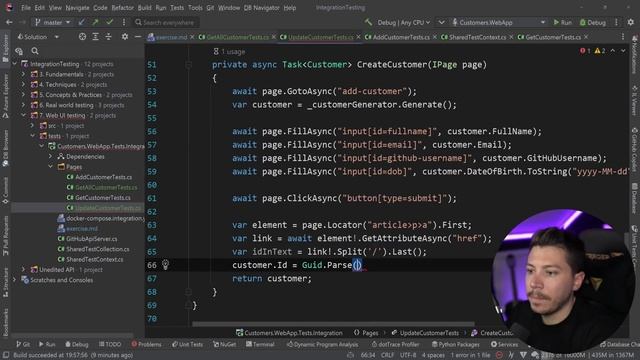
Task: Open the Customers.WebApp run configuration dropdown
Action: pyautogui.click(x=498, y=22)
